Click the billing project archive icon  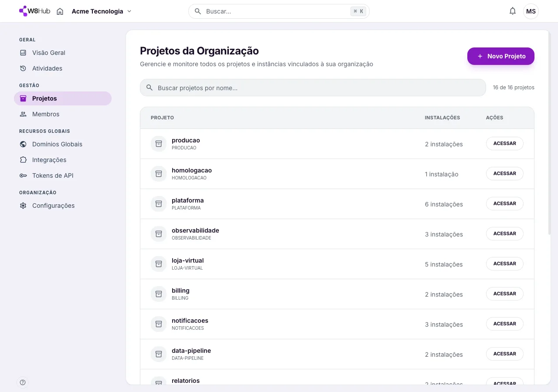(x=159, y=294)
